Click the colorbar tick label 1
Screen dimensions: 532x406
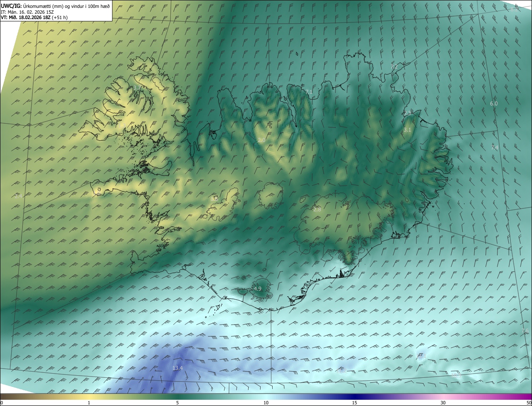click(x=89, y=403)
